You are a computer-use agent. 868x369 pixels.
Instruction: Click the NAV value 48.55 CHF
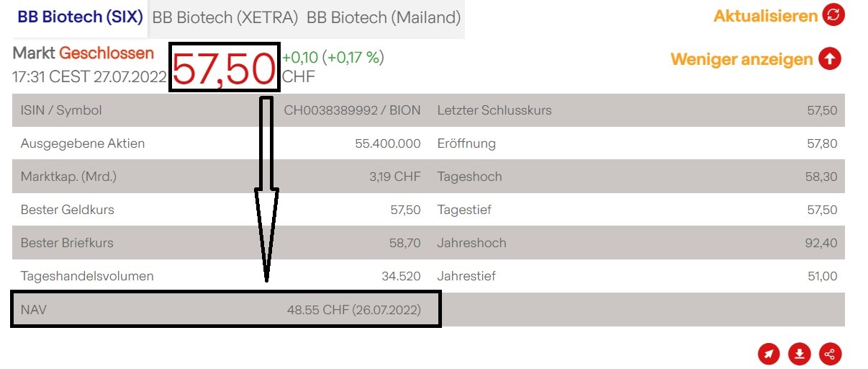coord(353,310)
